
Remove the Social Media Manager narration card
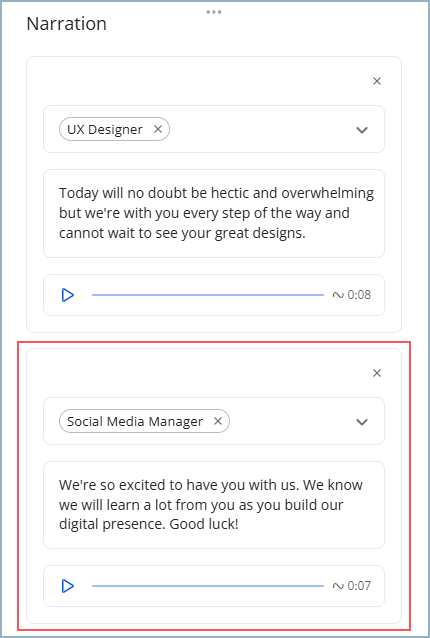click(x=377, y=373)
